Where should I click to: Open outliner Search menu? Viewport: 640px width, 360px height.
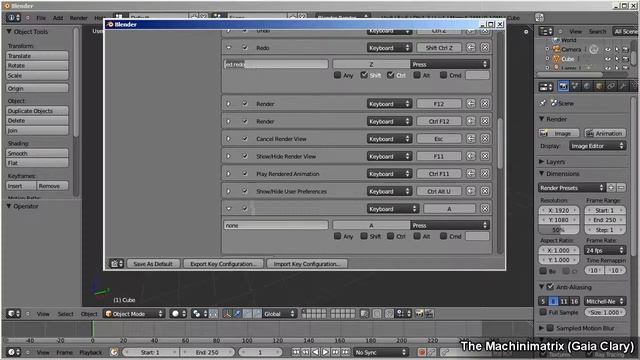click(x=597, y=31)
